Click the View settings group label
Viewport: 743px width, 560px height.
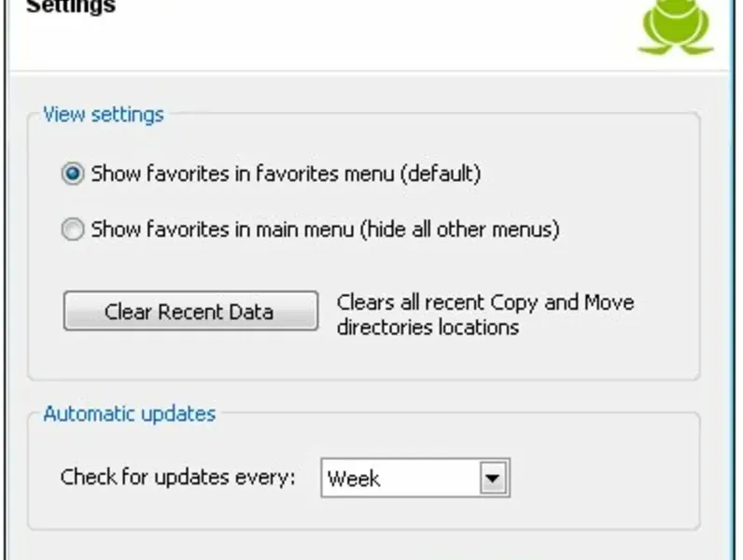104,115
